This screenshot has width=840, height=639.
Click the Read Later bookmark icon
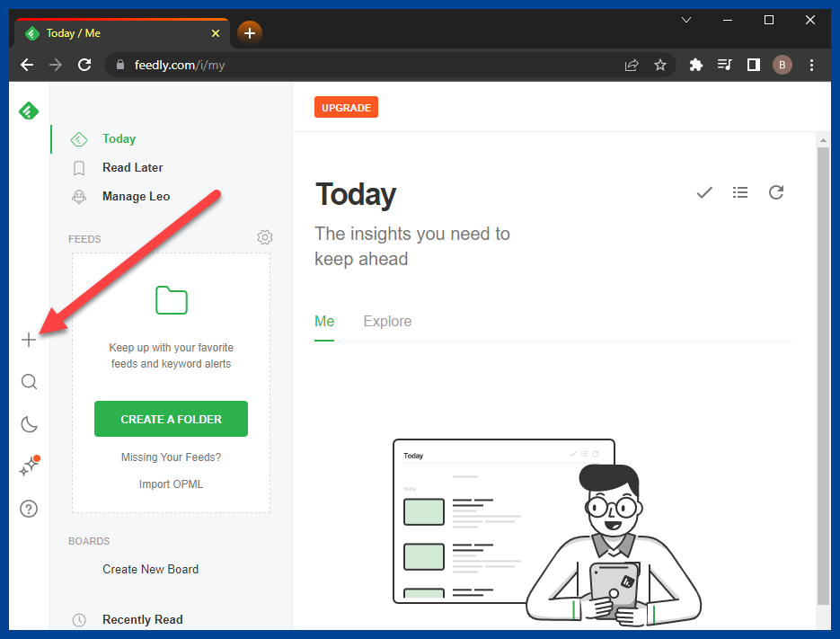79,168
